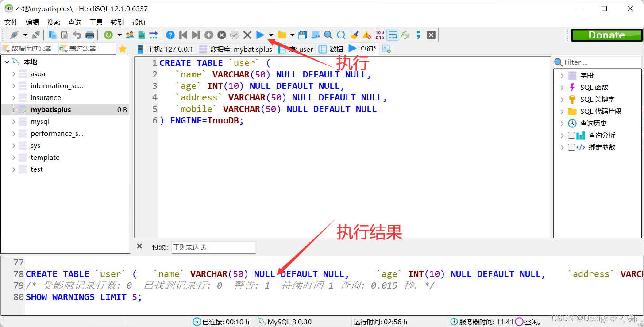Open dropdown arrow beside folder icon
The height and width of the screenshot is (327, 644).
pos(292,35)
